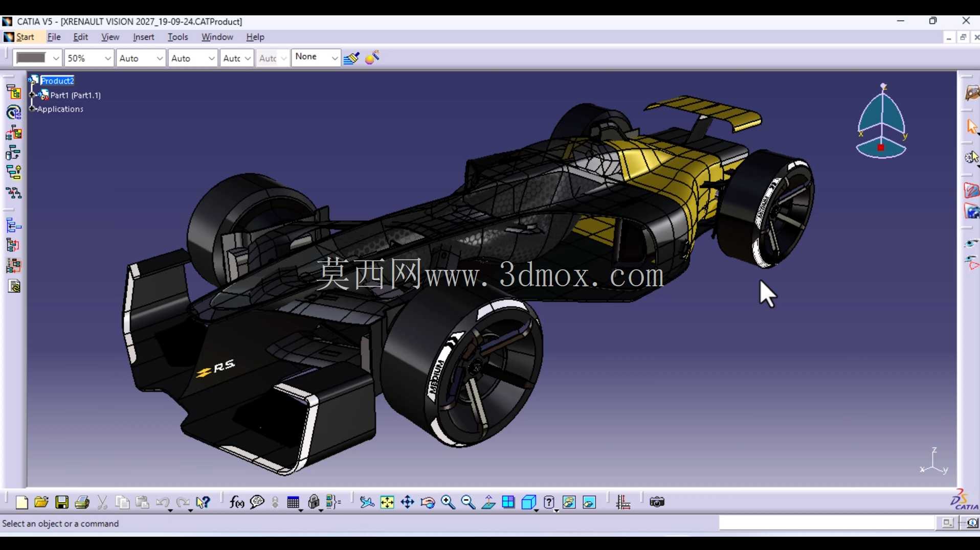The height and width of the screenshot is (550, 980).
Task: Open the Insert menu
Action: 144,37
